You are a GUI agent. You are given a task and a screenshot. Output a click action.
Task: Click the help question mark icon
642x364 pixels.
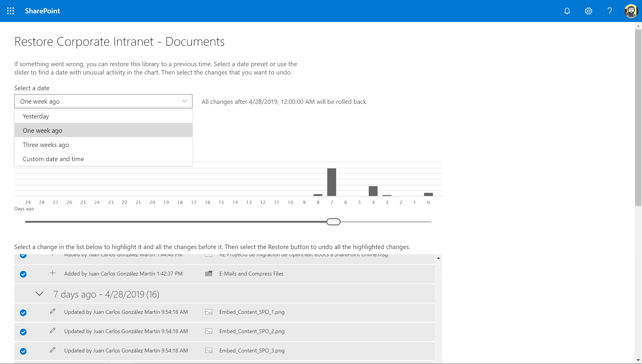610,11
